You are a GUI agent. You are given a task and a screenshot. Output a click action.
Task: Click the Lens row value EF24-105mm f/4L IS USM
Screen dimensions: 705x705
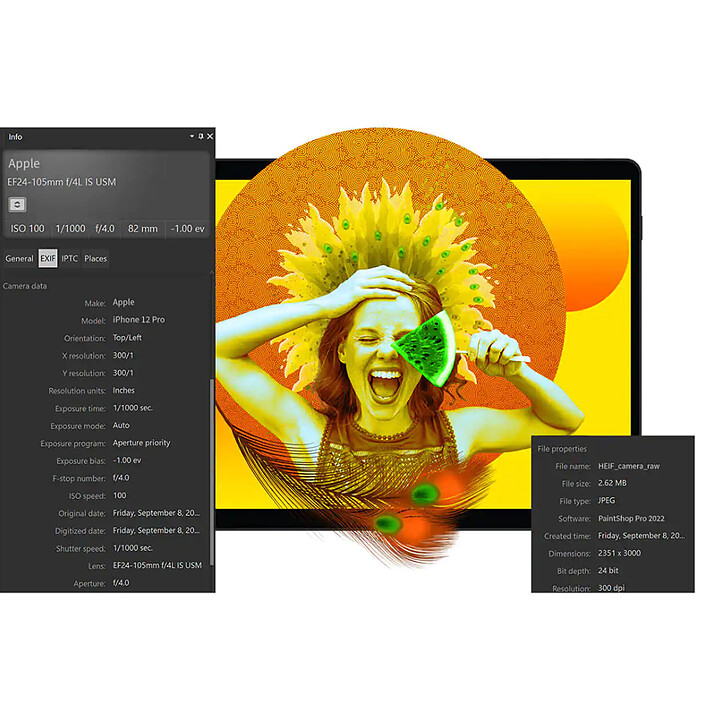(x=157, y=566)
